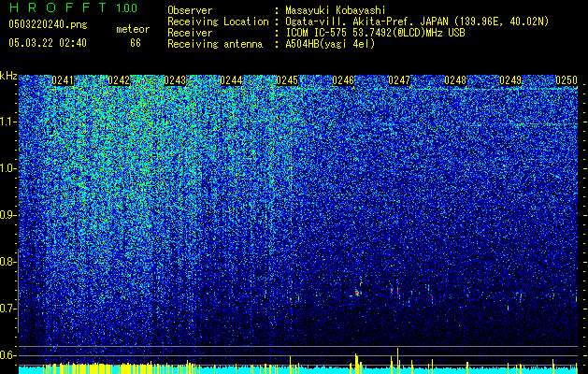Click the meteor echo cluster below 0246
The height and width of the screenshot is (374, 588).
357,291
